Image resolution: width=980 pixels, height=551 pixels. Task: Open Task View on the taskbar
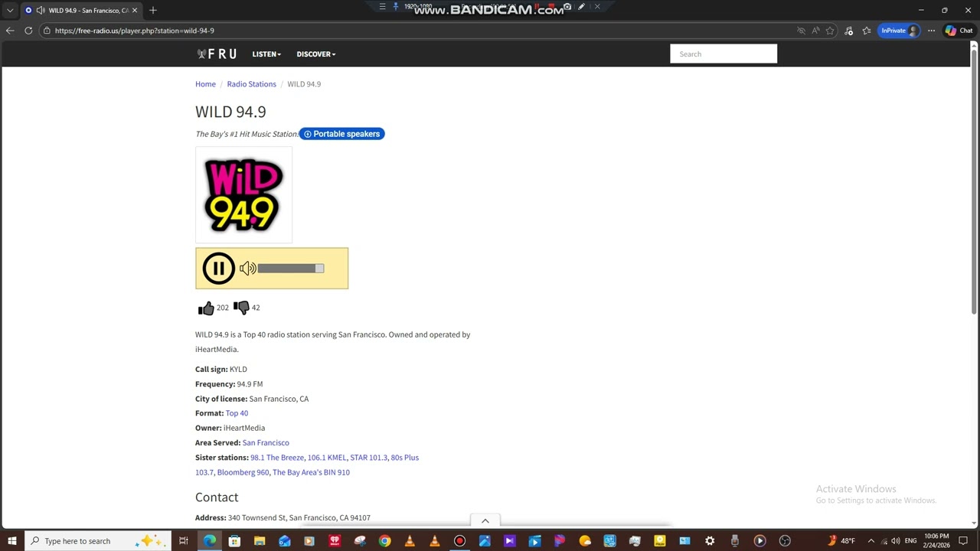tap(184, 541)
